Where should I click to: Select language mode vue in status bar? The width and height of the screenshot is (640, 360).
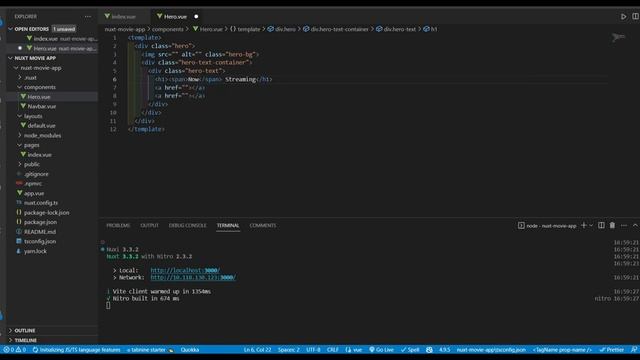[x=354, y=350]
